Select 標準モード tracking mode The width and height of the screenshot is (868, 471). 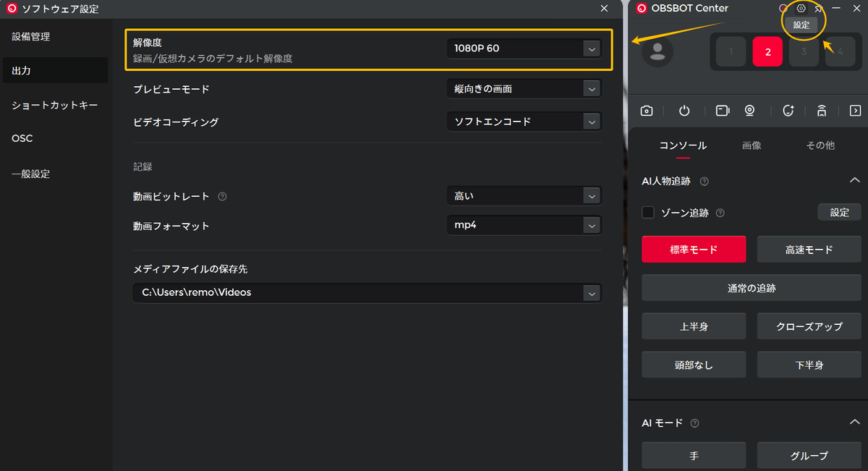[x=694, y=249]
